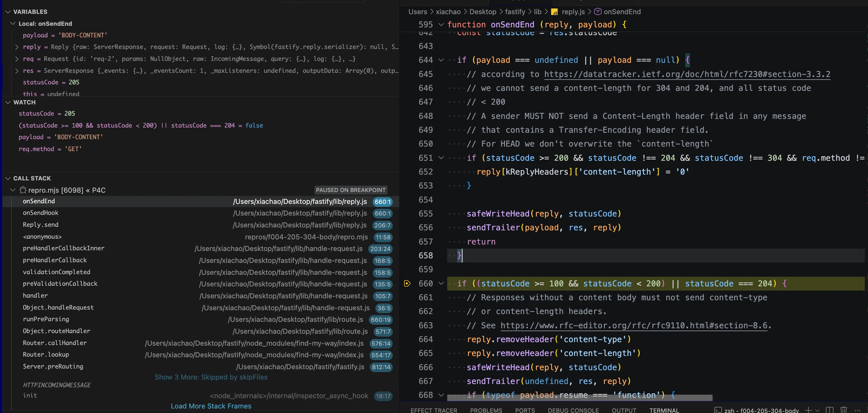Viewport: 868px width, 413px height.
Task: Click the onSendEnd symbol icon in breadcrumb
Action: coord(597,12)
